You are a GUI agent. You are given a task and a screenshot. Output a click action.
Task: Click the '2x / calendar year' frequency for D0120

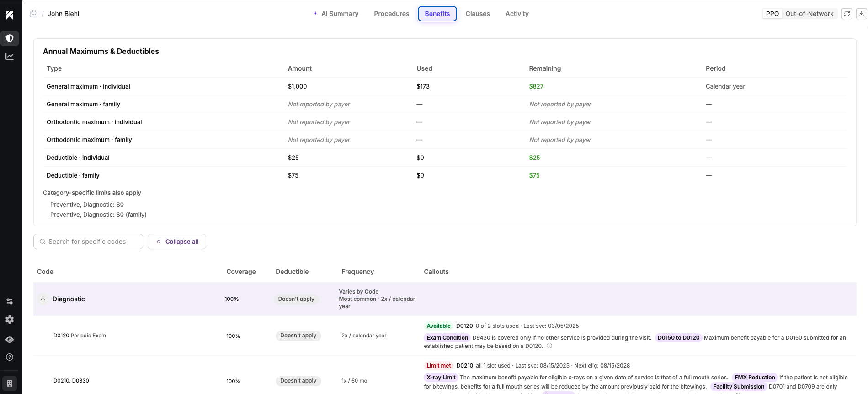tap(364, 336)
